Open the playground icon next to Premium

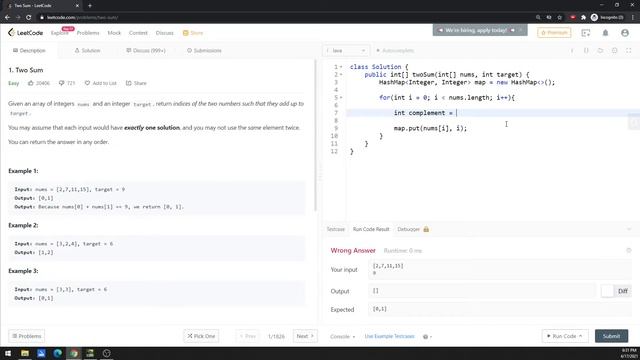coord(586,33)
